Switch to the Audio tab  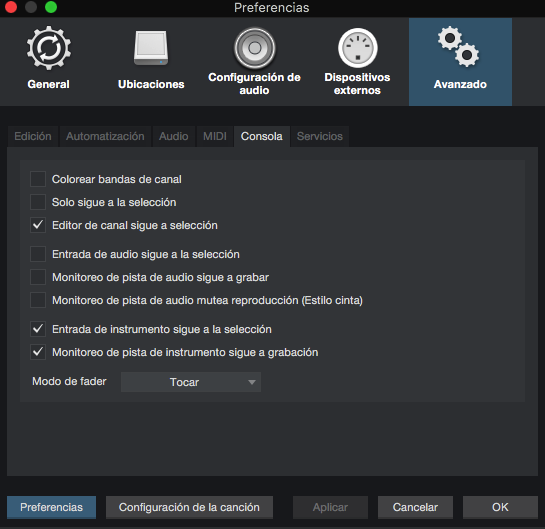tap(174, 136)
